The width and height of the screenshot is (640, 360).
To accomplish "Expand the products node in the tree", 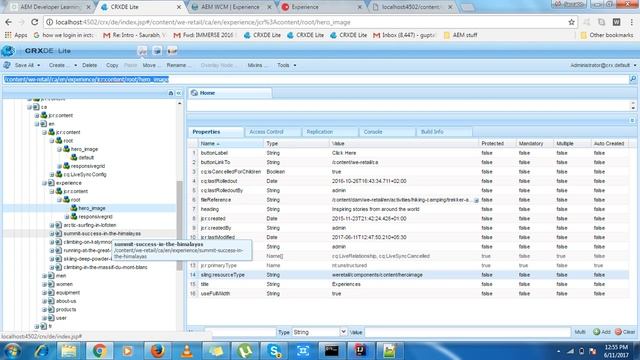I will click(44, 309).
